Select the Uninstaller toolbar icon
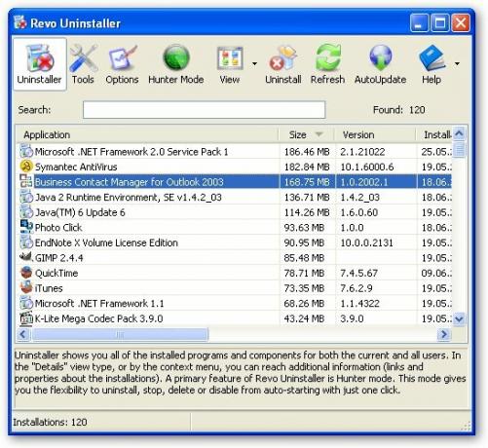Viewport: 488px width, 448px height. (x=40, y=64)
